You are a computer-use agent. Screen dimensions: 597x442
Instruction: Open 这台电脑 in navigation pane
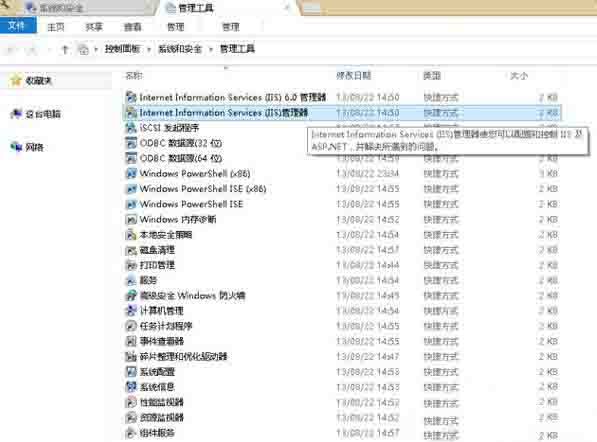(43, 114)
